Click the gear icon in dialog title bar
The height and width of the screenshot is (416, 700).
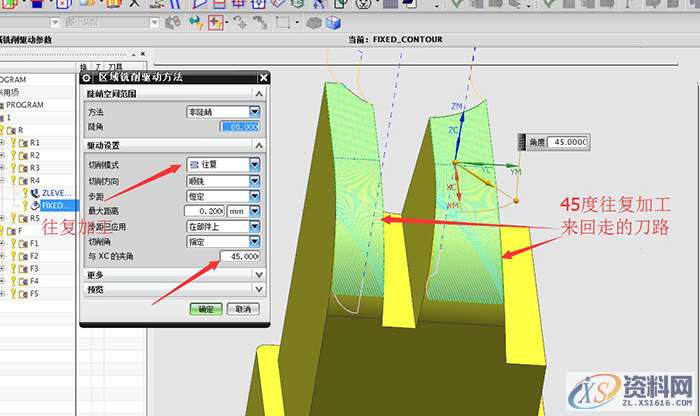(x=86, y=78)
